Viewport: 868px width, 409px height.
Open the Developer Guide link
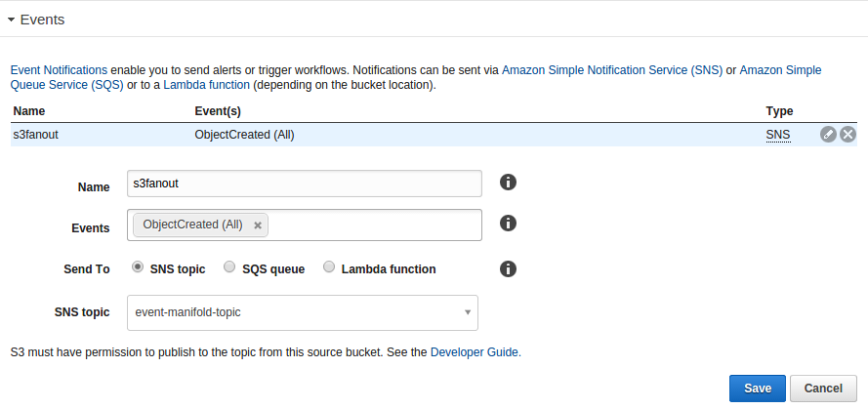[x=475, y=352]
